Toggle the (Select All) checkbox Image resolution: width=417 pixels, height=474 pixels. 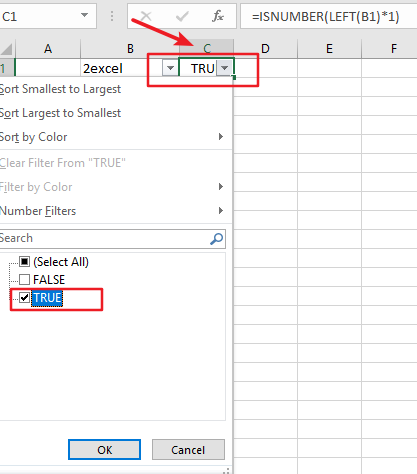25,262
